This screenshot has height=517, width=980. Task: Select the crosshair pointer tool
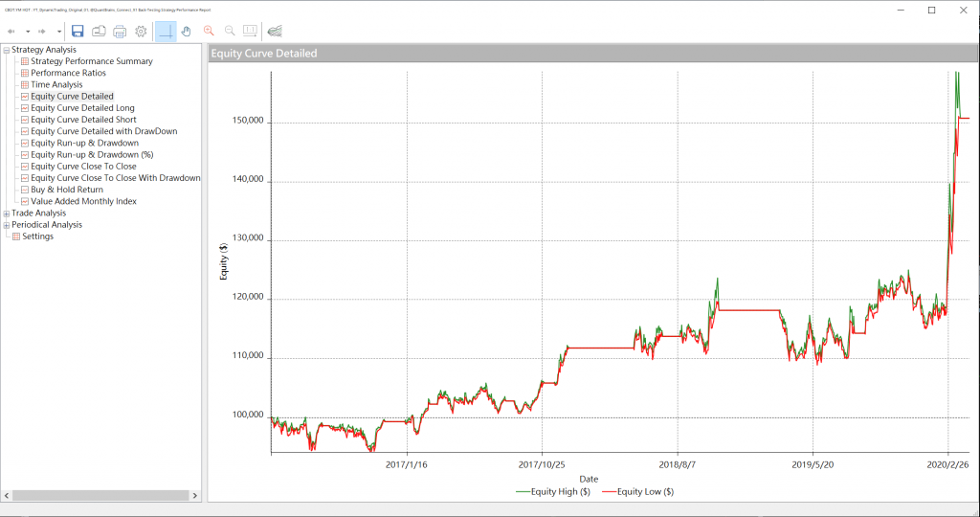(166, 31)
